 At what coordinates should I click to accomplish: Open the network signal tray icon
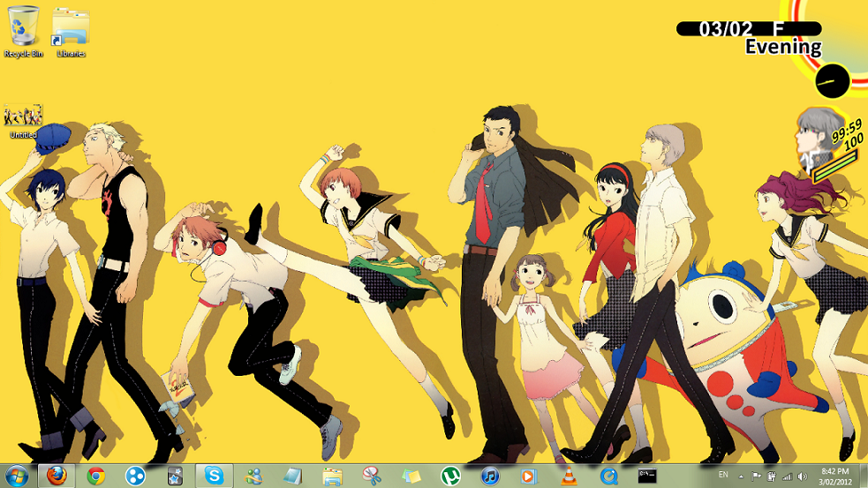coord(787,476)
